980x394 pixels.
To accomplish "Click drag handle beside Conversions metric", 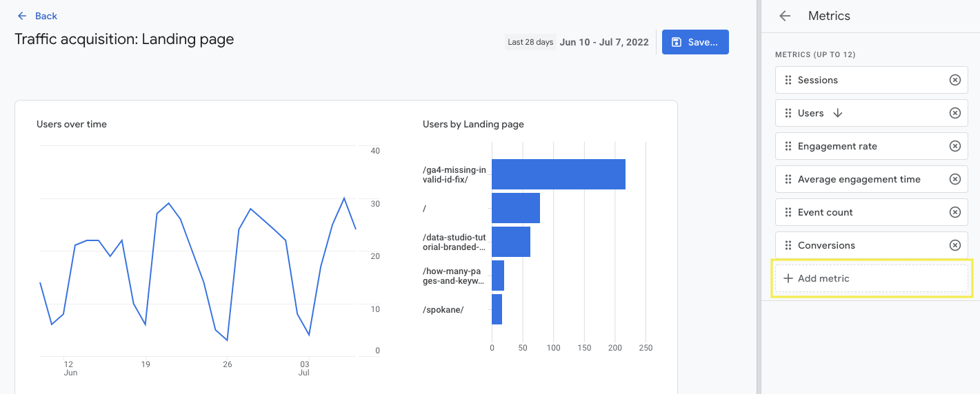I will tap(788, 245).
